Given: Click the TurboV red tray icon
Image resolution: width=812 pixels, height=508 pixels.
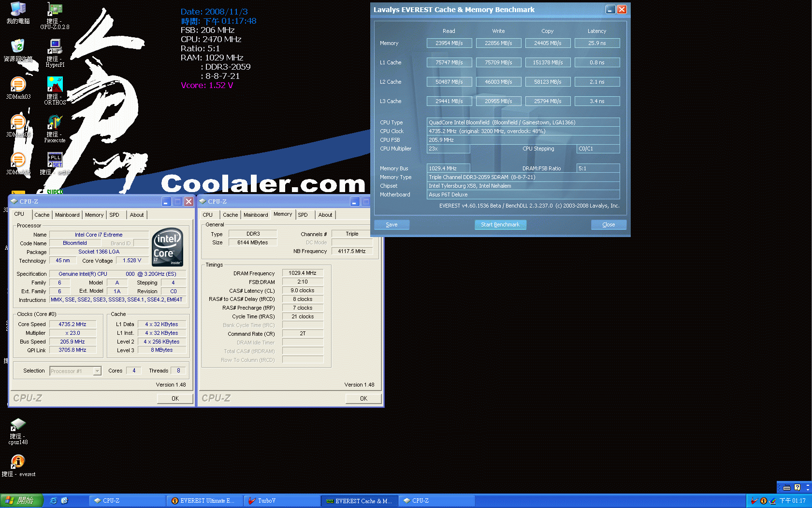Looking at the screenshot, I should coord(754,501).
